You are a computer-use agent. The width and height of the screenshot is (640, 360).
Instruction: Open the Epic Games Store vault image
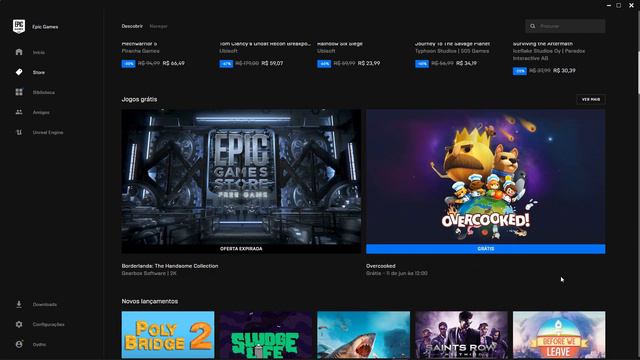click(241, 177)
